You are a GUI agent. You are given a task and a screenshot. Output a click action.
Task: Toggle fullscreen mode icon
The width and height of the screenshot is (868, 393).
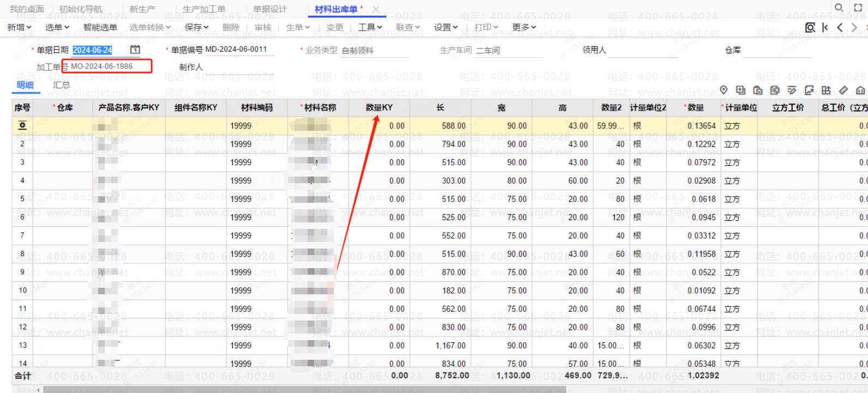[858, 8]
